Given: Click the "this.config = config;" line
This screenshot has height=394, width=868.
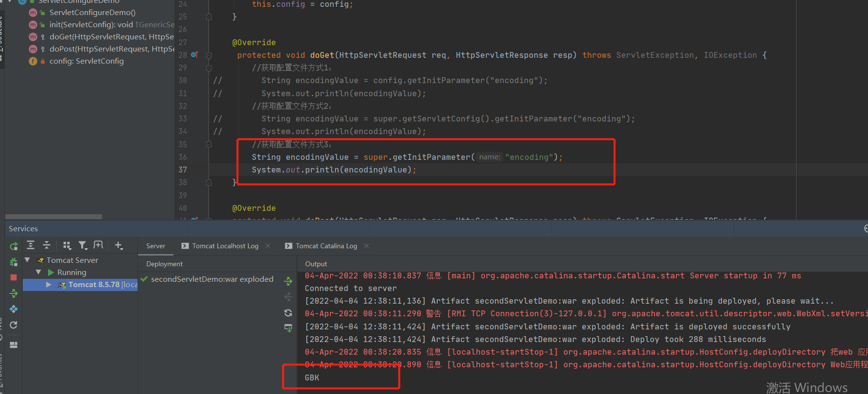Looking at the screenshot, I should coord(302,4).
